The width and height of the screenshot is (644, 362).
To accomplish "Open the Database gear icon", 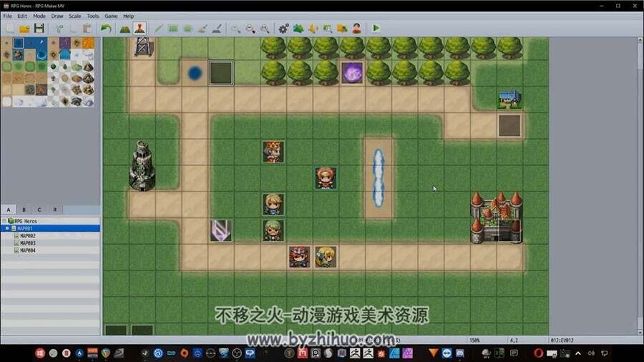I will (283, 29).
